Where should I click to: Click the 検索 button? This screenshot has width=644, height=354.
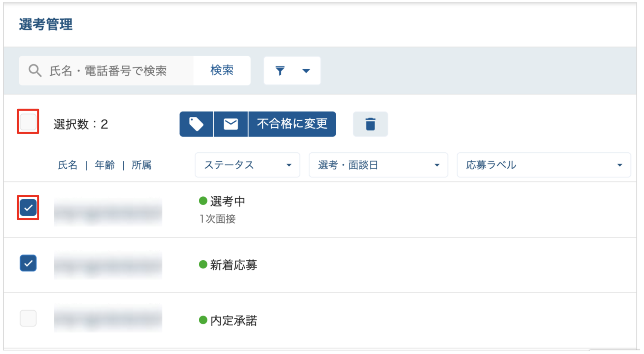222,71
